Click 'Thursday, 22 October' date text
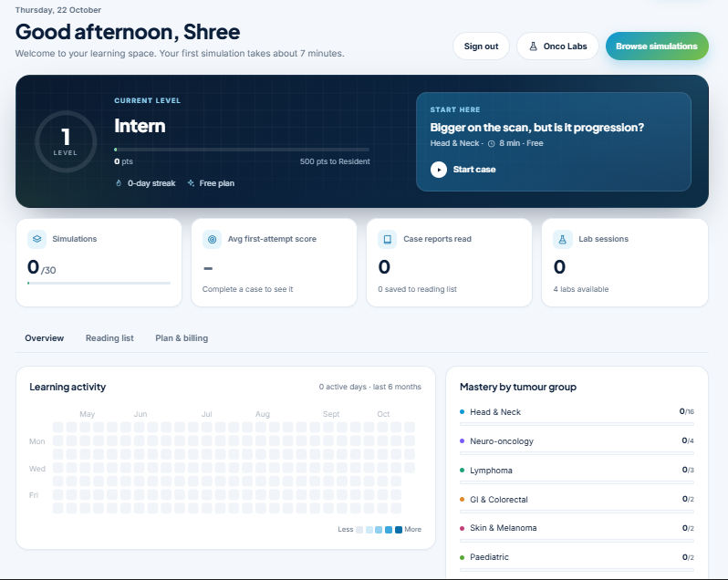Image resolution: width=728 pixels, height=580 pixels. pyautogui.click(x=58, y=10)
